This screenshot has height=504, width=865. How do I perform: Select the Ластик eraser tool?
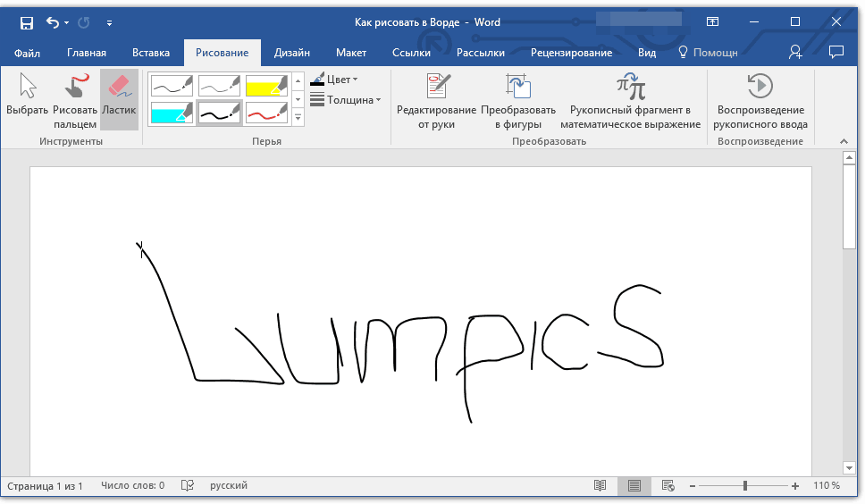(x=119, y=98)
